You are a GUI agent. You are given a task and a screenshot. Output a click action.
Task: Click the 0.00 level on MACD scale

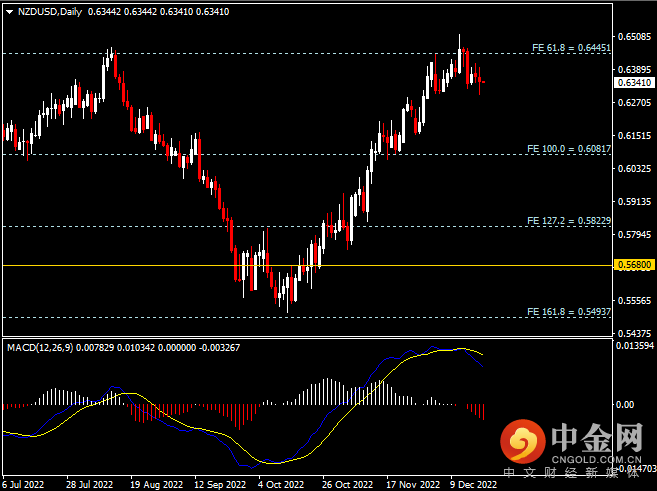pos(628,405)
